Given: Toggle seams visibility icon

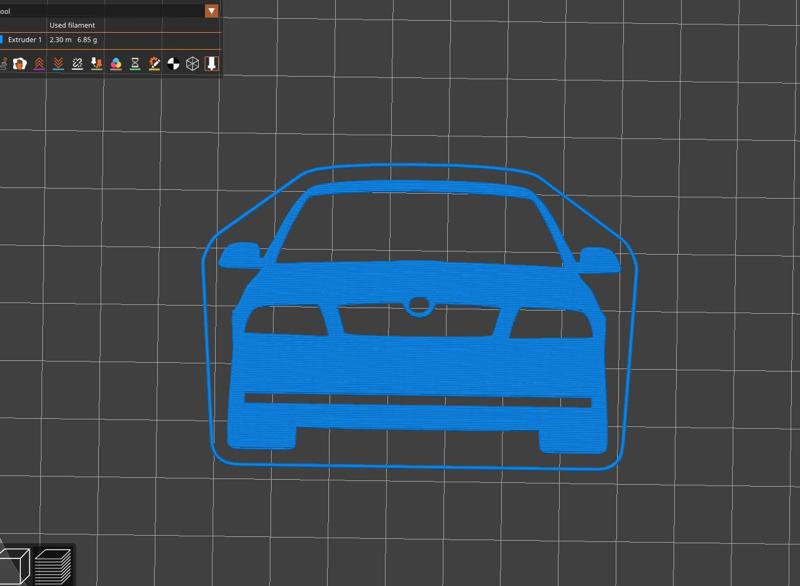Looking at the screenshot, I should 77,64.
